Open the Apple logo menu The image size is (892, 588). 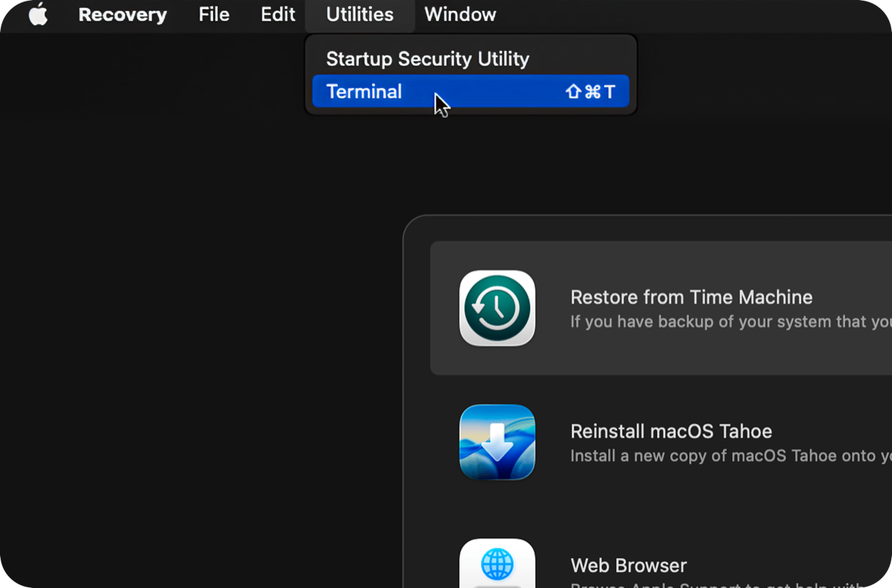(x=38, y=14)
